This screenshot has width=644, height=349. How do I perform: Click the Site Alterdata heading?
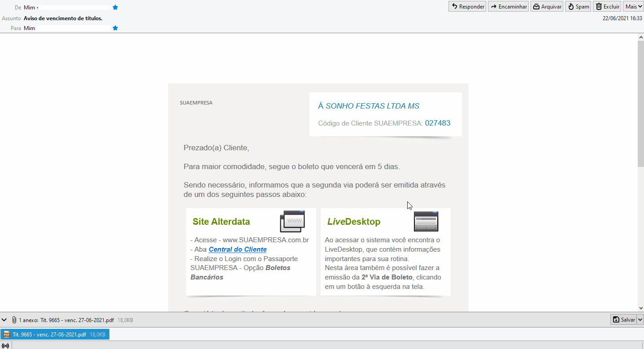click(x=221, y=222)
